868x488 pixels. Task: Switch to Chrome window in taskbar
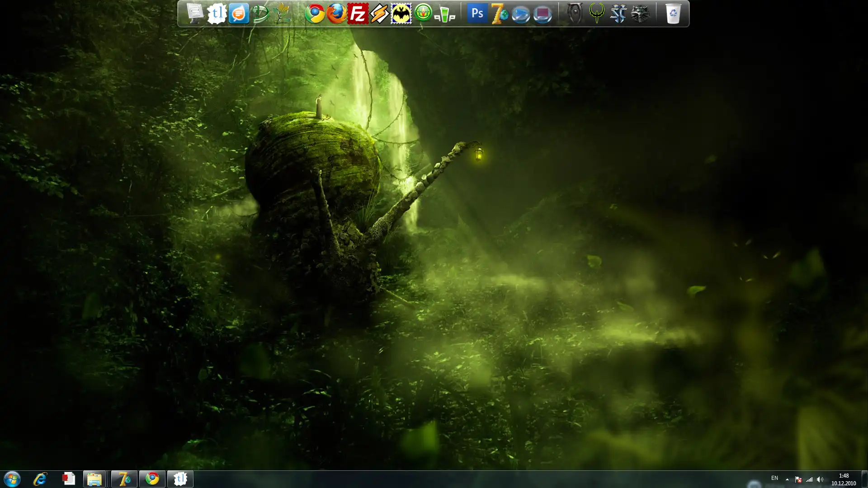[152, 479]
